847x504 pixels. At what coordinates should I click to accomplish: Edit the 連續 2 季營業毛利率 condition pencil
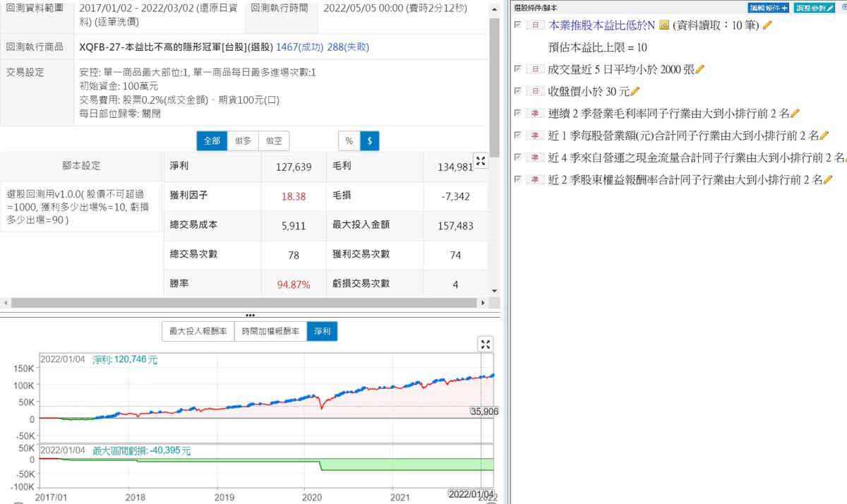[x=795, y=113]
